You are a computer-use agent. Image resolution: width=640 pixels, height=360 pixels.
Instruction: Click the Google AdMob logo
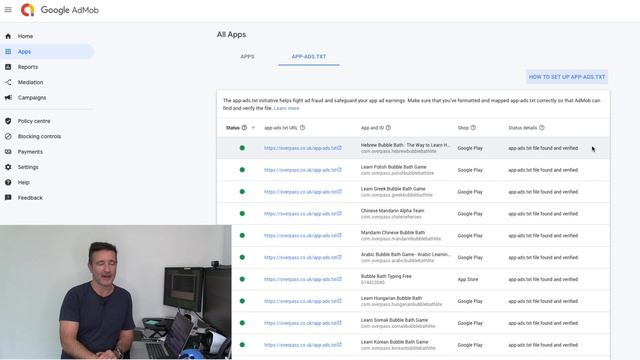(60, 10)
